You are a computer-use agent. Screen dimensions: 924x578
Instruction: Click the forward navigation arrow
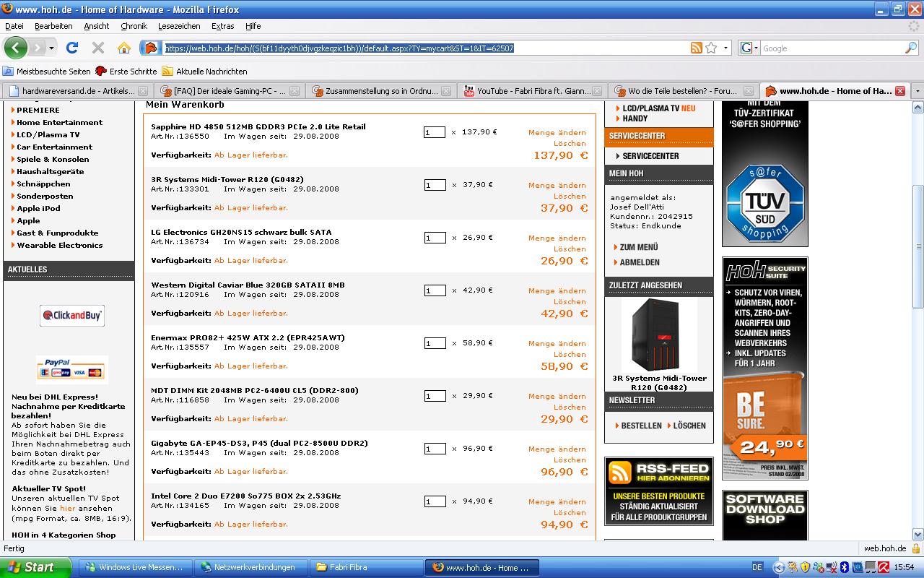[36, 48]
